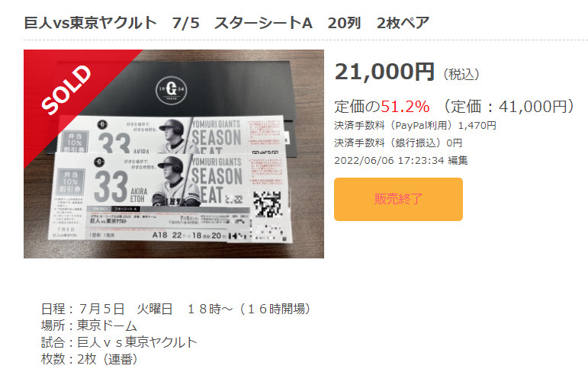Click the 枚数：2枚（連番） line
Viewport: 588px width, 372px height.
pyautogui.click(x=90, y=359)
